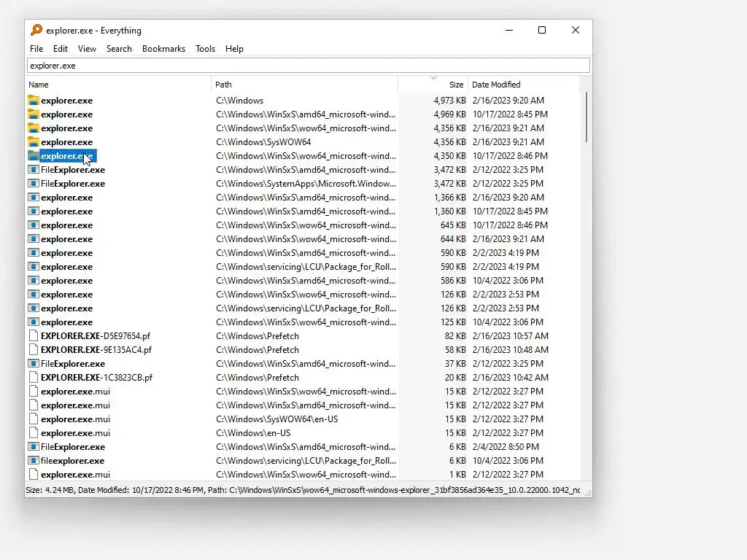Viewport: 747px width, 560px height.
Task: Click icon of the 125 KB explorer.exe
Action: point(34,322)
